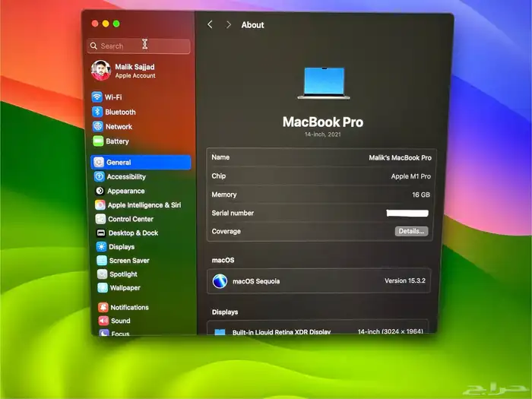
Task: Open the Coverage Details button
Action: click(x=411, y=231)
